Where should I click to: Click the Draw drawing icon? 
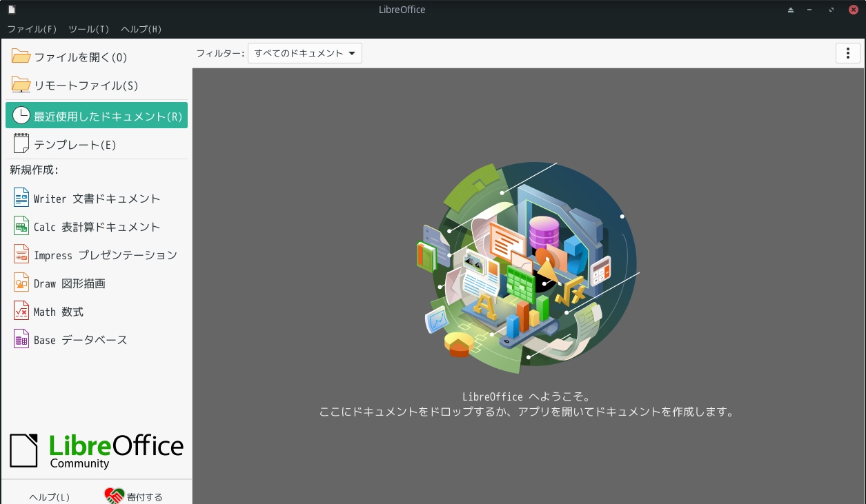tap(21, 283)
